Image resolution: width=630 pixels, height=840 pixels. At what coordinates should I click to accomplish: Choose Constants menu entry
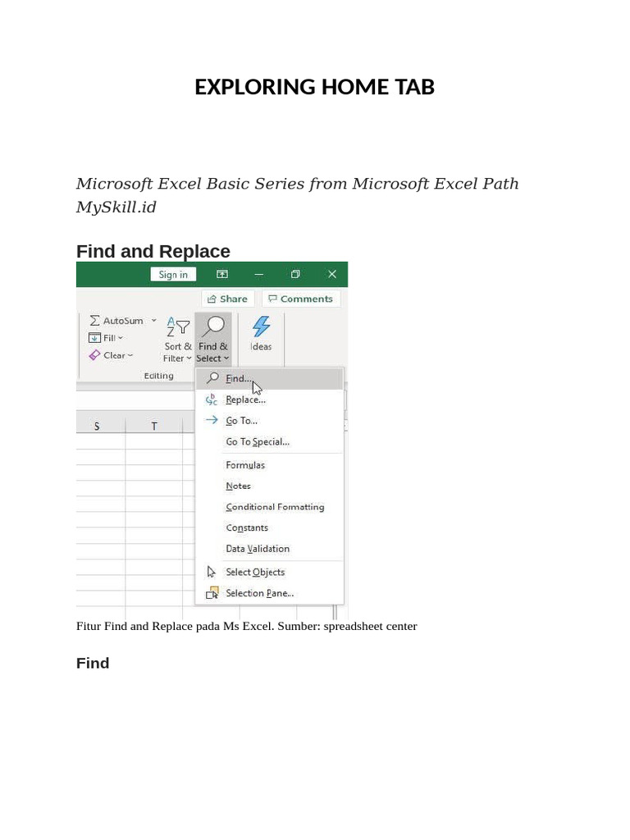(x=269, y=527)
